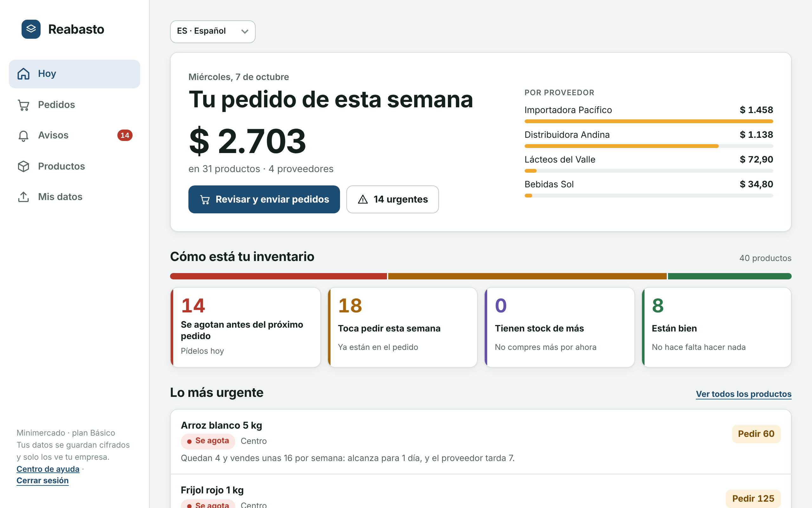Click the red 14 badge on Avisos
The image size is (812, 508).
tap(125, 135)
